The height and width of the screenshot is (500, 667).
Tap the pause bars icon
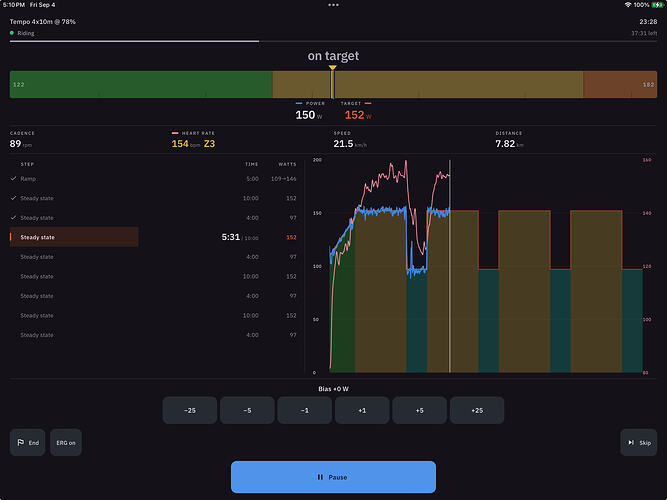pyautogui.click(x=320, y=477)
